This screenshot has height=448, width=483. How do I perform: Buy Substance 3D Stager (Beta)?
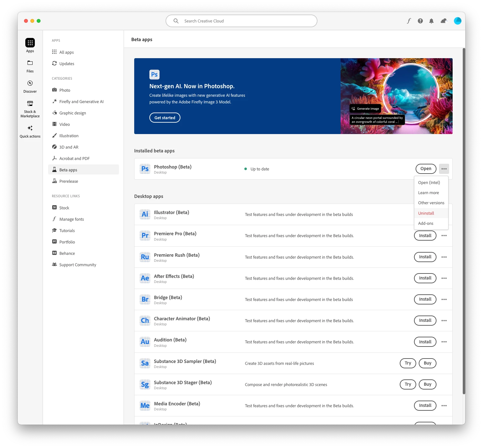pyautogui.click(x=428, y=384)
